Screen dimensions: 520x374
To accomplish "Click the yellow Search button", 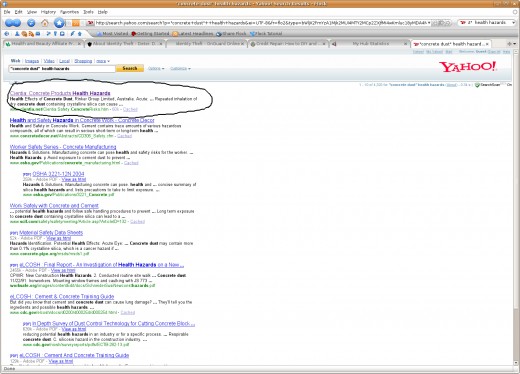I will [130, 68].
